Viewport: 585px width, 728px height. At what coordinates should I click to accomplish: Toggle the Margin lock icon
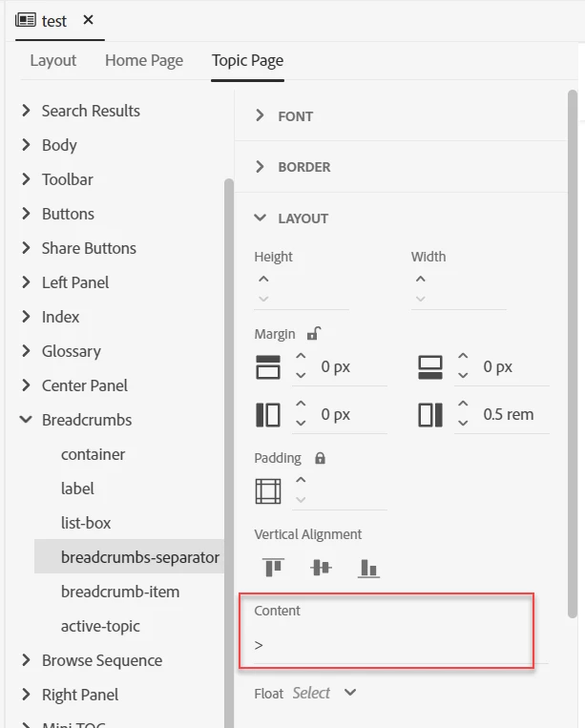(314, 333)
